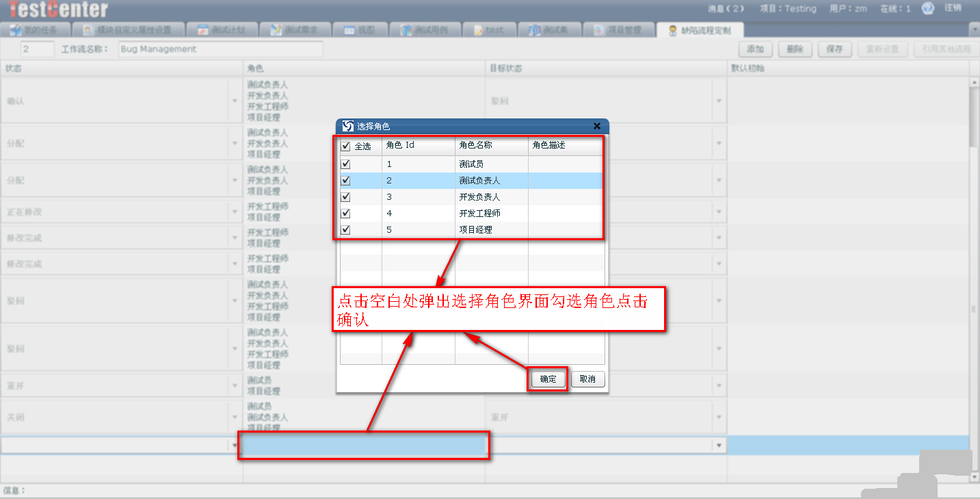The height and width of the screenshot is (499, 980).
Task: Click the TestCenter logo
Action: click(57, 9)
